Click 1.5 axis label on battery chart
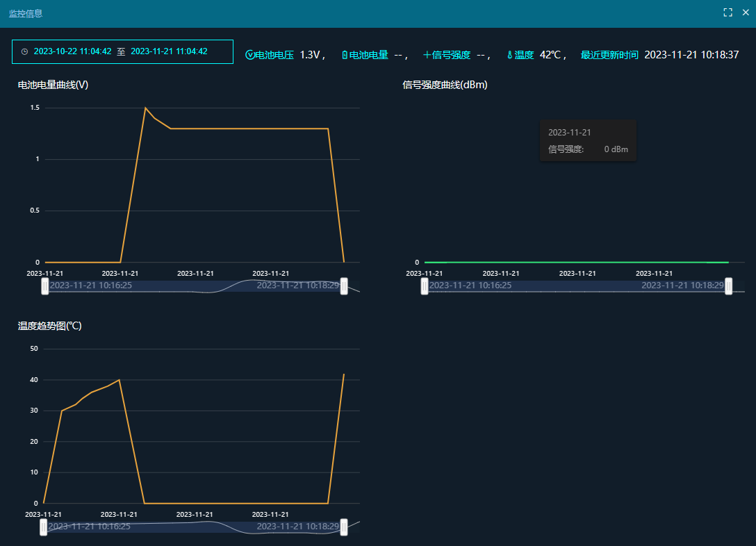Screen dimensions: 756x546 tap(35, 108)
